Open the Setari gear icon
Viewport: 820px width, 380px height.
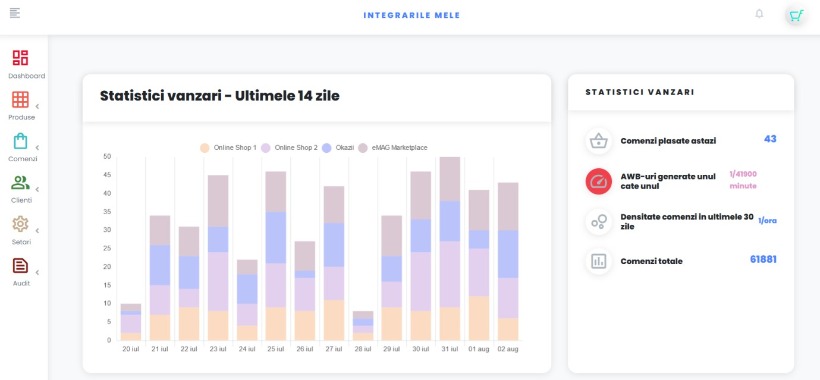20,224
